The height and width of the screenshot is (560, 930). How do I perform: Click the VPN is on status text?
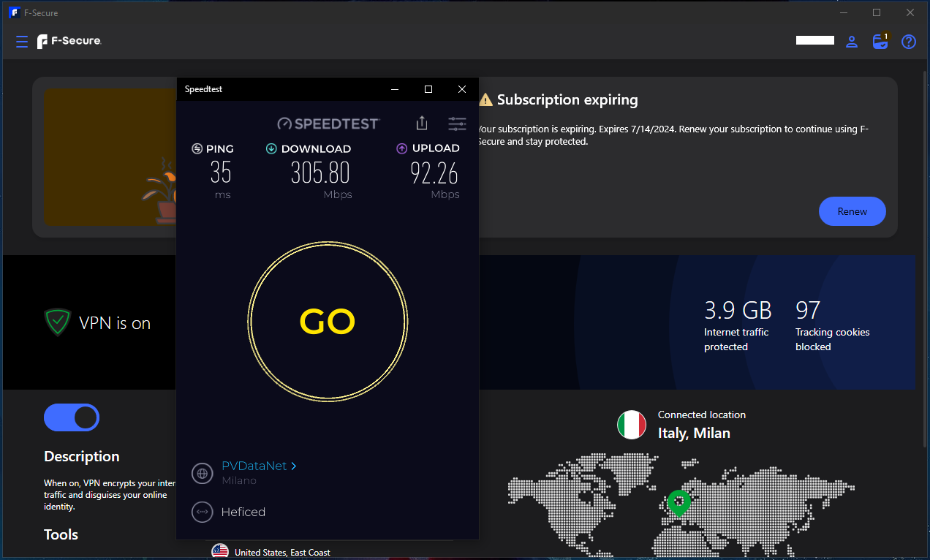click(115, 323)
